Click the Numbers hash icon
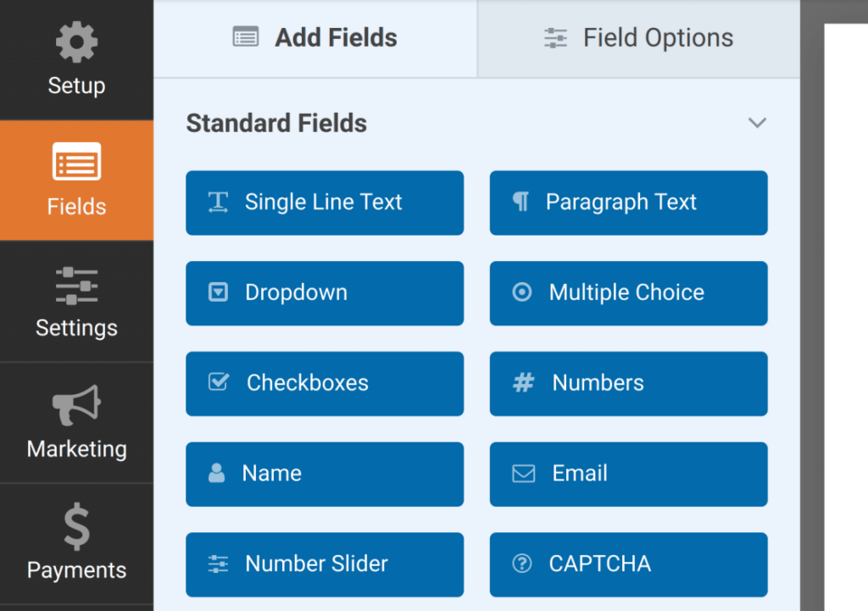 point(523,383)
